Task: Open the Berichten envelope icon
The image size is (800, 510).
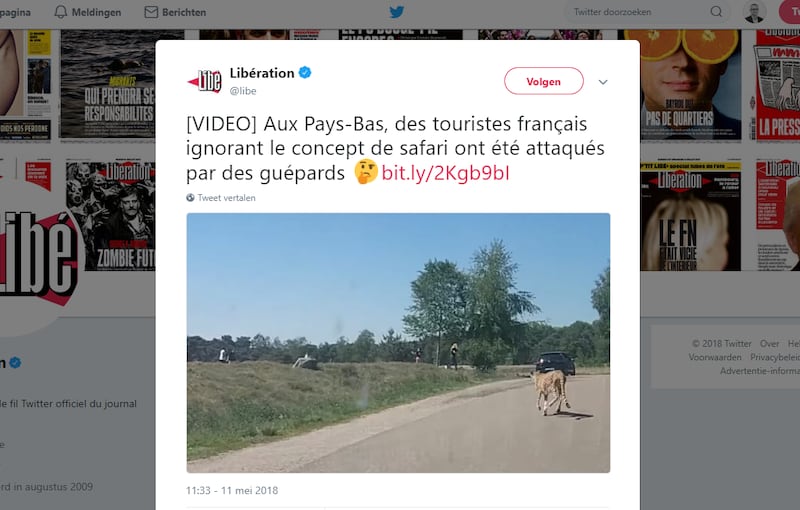Action: click(151, 12)
